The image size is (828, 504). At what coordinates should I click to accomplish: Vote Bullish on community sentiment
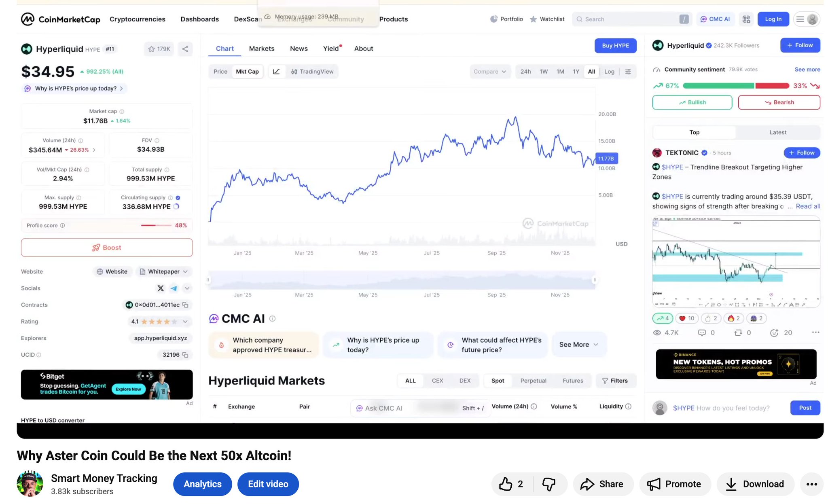coord(692,102)
